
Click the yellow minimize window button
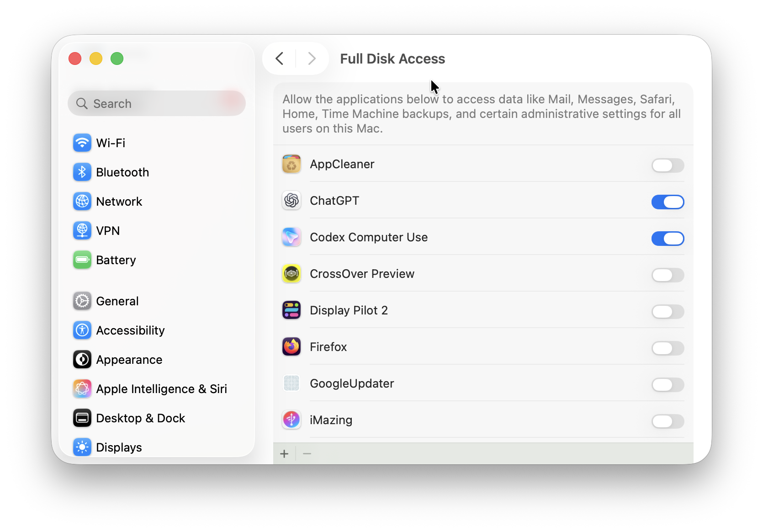coord(96,59)
